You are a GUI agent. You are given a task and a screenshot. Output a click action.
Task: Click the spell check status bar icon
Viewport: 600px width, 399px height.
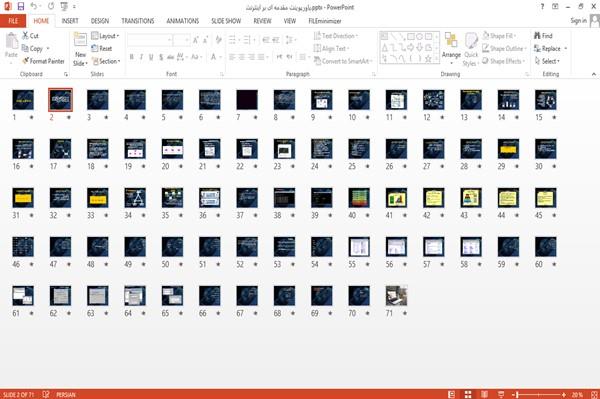click(46, 394)
